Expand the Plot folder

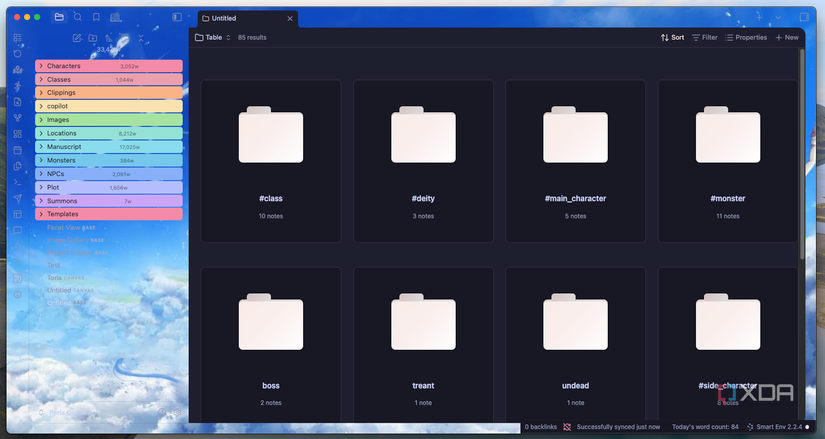tap(109, 187)
